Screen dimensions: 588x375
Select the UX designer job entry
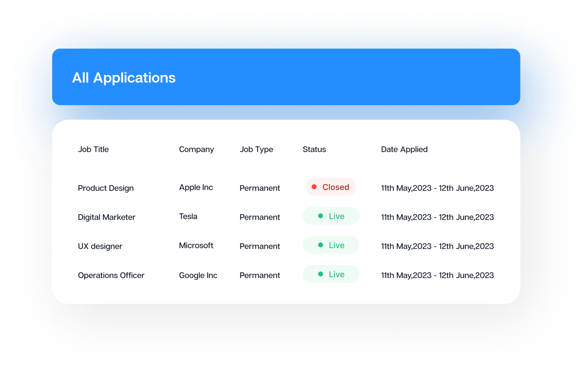(100, 246)
